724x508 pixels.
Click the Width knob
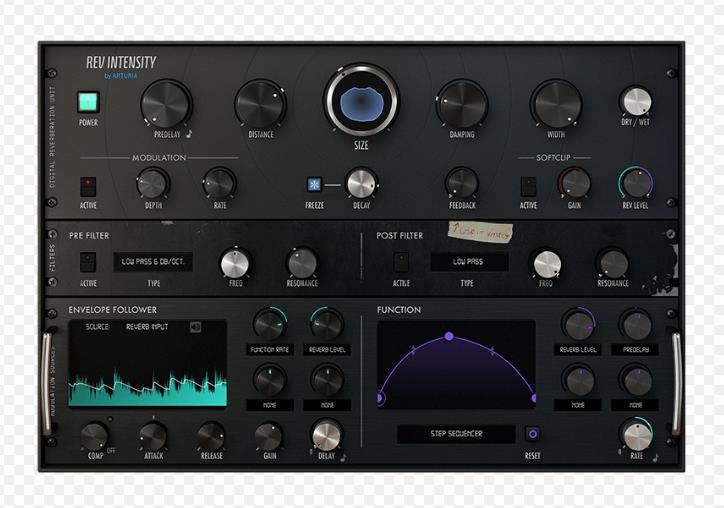point(556,104)
